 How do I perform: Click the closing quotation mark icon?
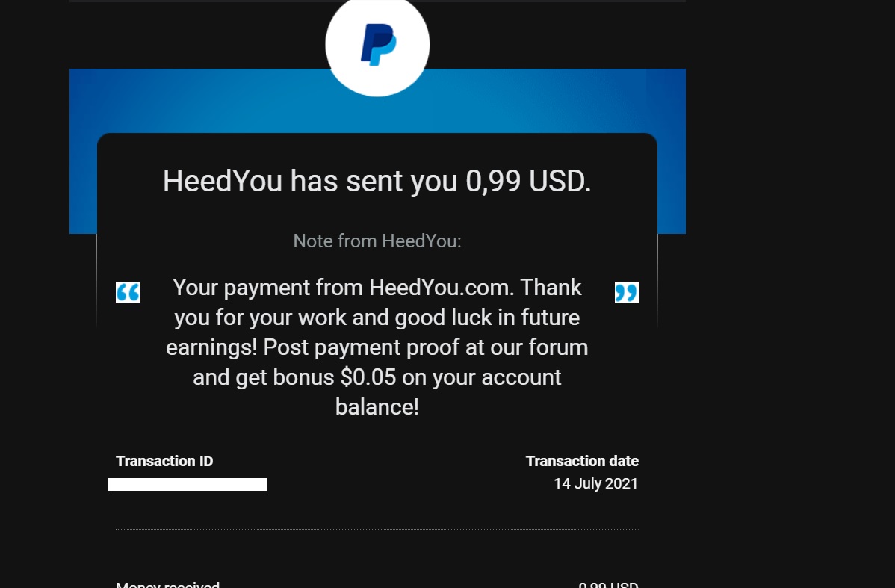coord(626,292)
